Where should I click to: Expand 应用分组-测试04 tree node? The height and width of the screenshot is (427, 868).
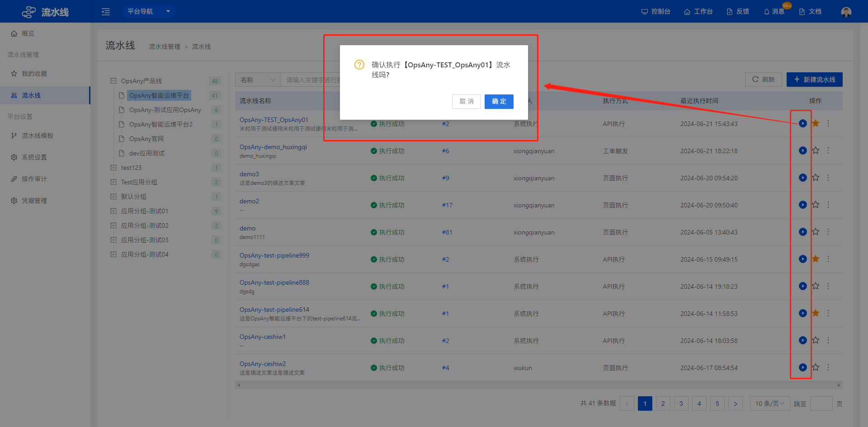pyautogui.click(x=113, y=254)
